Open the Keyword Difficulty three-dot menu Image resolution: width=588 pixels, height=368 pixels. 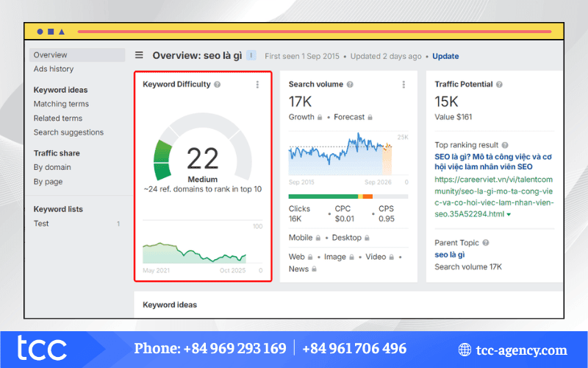257,85
